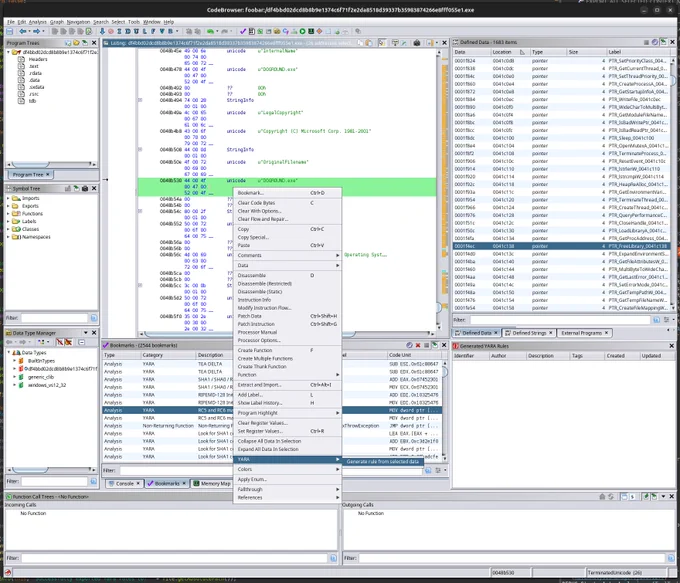Expand BuiltInTypes in Data Type Manager
The height and width of the screenshot is (583, 680).
point(14,360)
